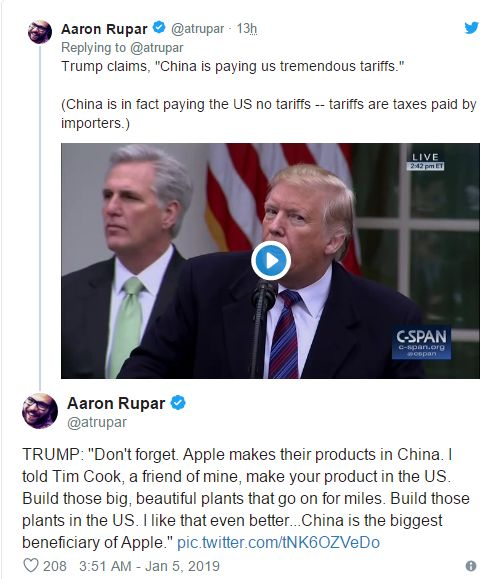The width and height of the screenshot is (498, 579).
Task: Click the China tariffs reply tweet text
Action: point(268,95)
